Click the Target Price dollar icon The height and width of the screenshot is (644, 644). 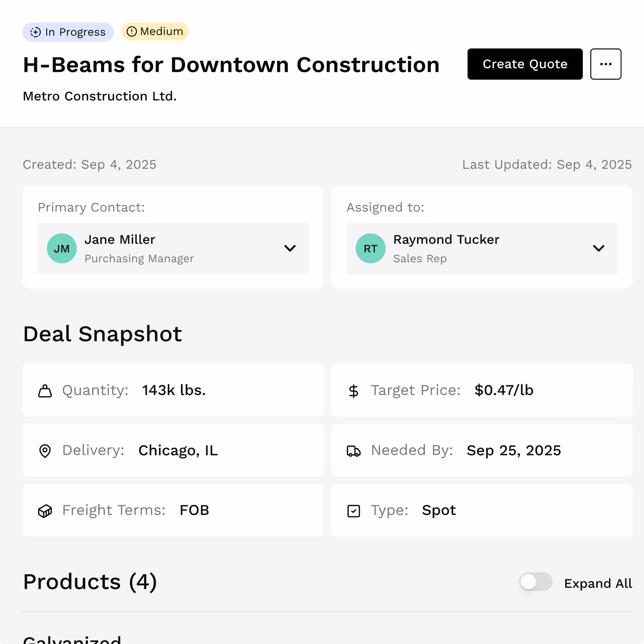coord(353,391)
